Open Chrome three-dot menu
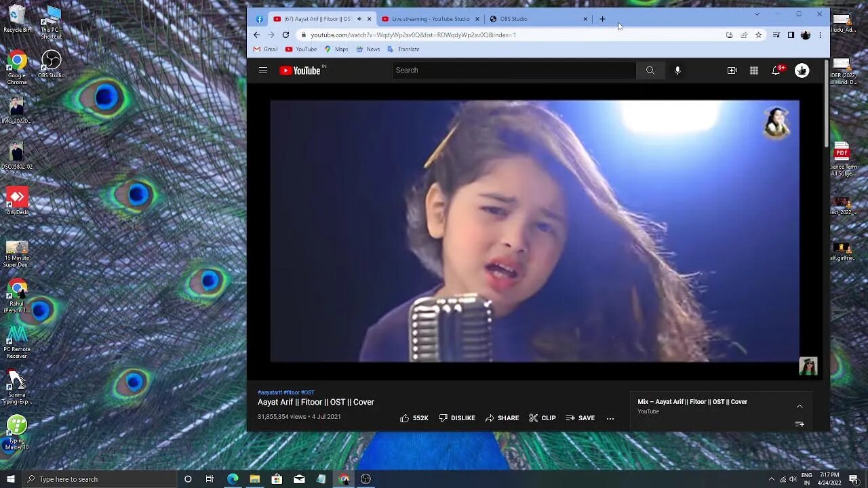This screenshot has width=868, height=488. click(x=820, y=35)
